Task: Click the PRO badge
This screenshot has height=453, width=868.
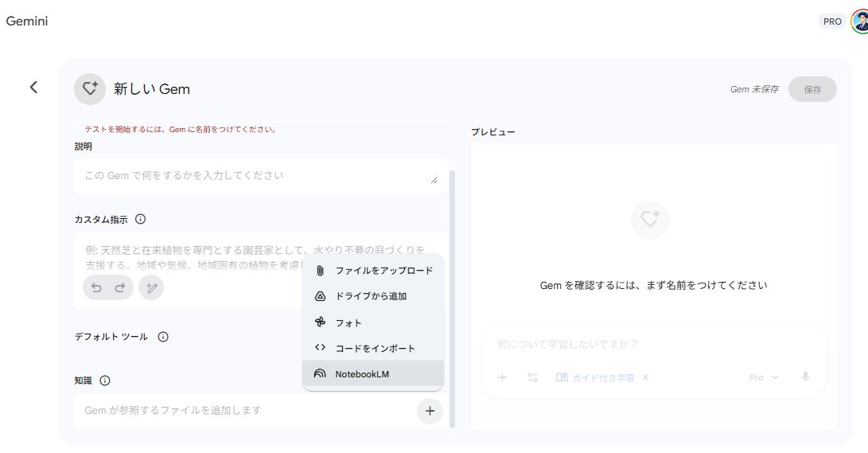Action: point(832,21)
